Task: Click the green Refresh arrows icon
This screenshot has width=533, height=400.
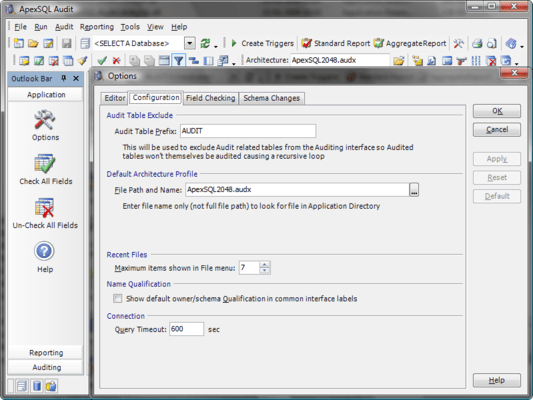Action: 205,43
